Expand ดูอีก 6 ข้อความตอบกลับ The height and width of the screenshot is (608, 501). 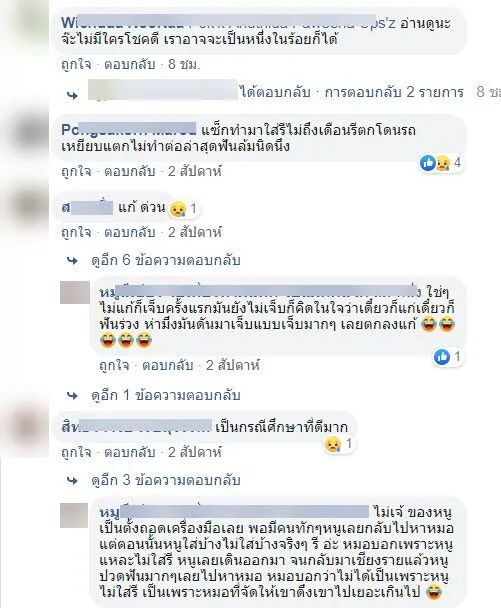pyautogui.click(x=166, y=260)
